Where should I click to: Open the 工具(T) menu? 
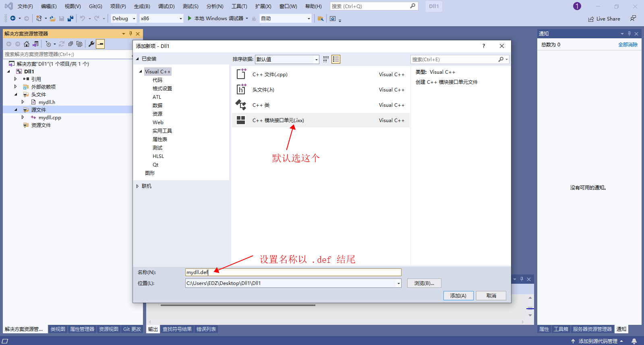pos(239,6)
